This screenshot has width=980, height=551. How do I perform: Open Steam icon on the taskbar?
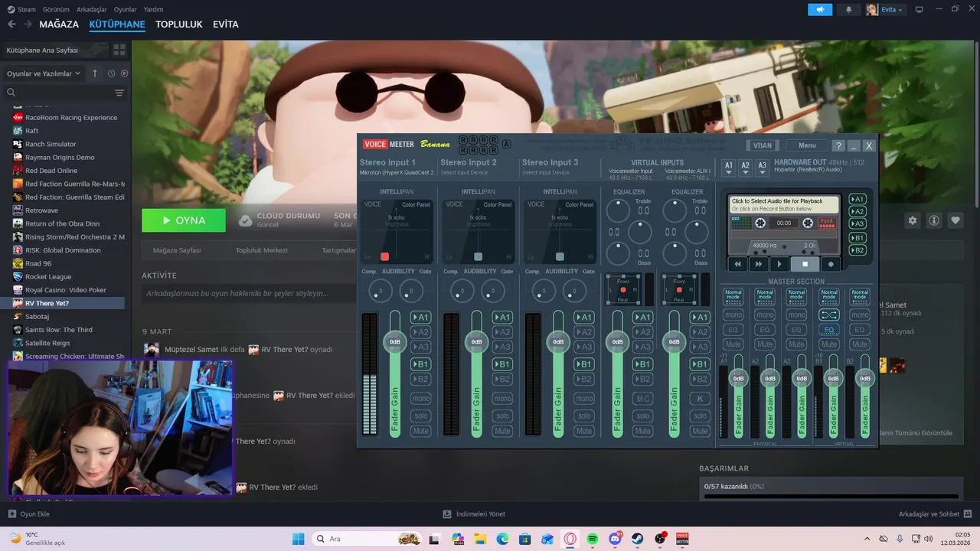point(637,539)
